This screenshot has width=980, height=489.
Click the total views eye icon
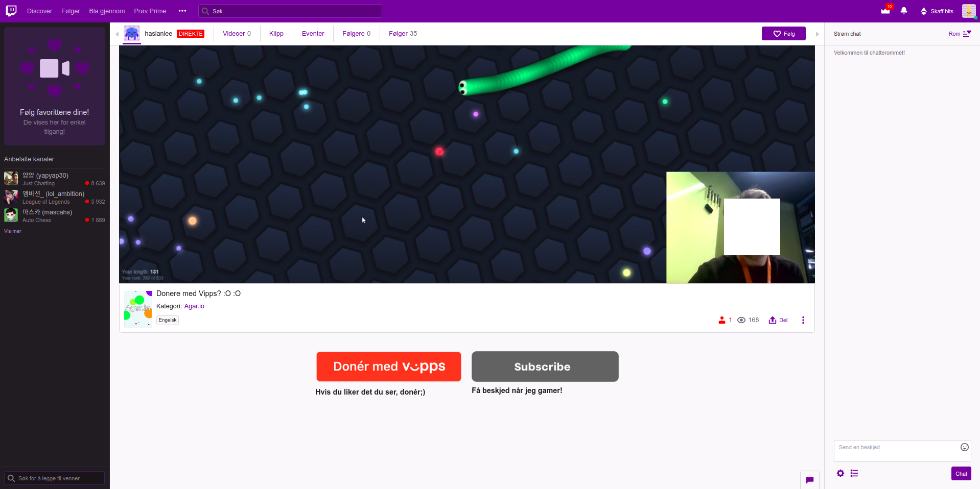coord(741,320)
